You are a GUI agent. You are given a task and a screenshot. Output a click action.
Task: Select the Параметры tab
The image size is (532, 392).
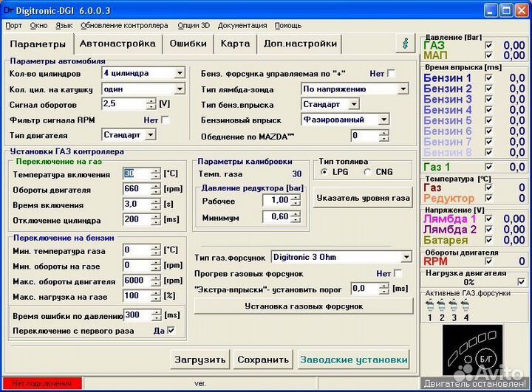tap(38, 44)
